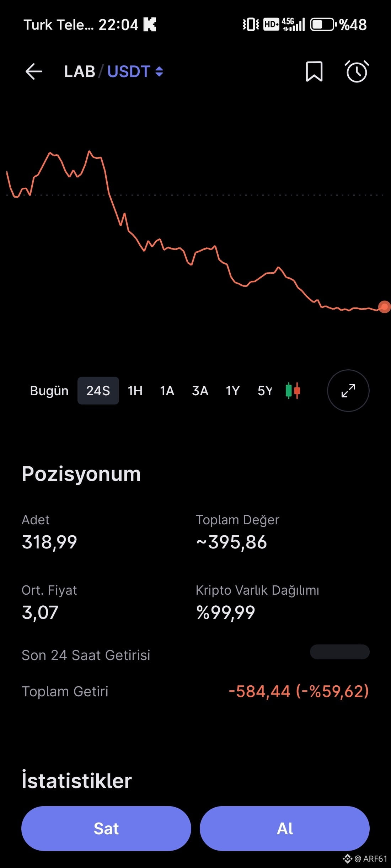Switch chart to 5Y range

265,391
